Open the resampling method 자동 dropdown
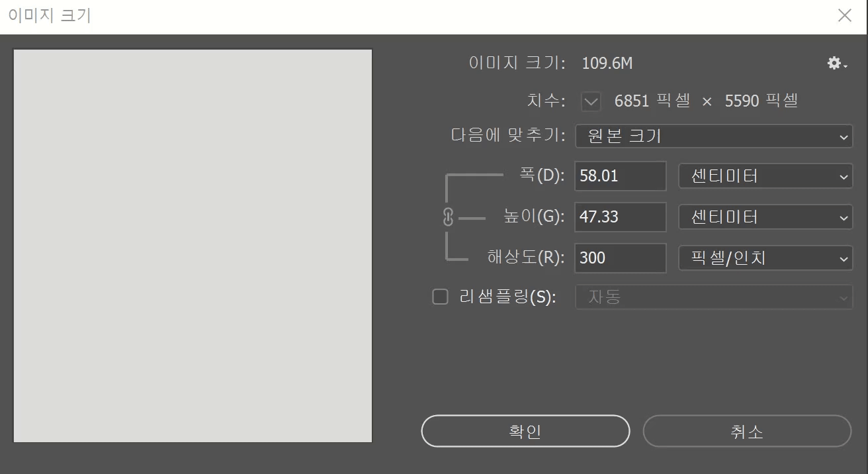This screenshot has width=868, height=474. 715,297
